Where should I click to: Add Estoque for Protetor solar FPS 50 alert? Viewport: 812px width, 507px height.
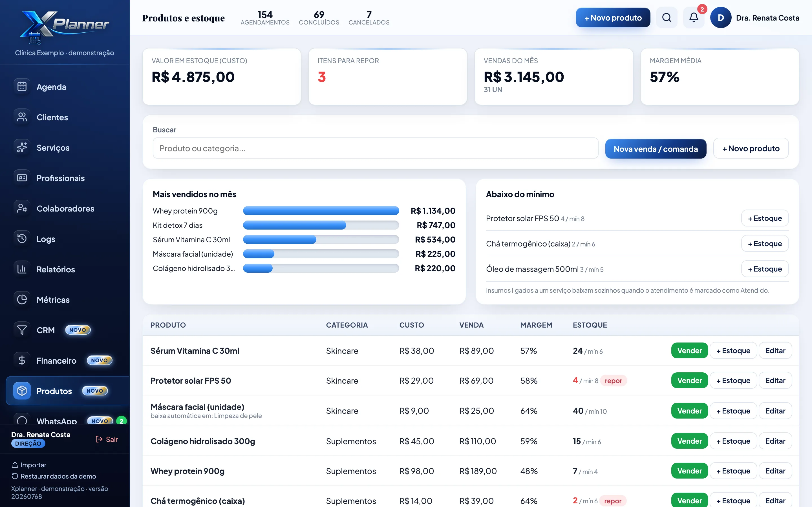tap(764, 218)
